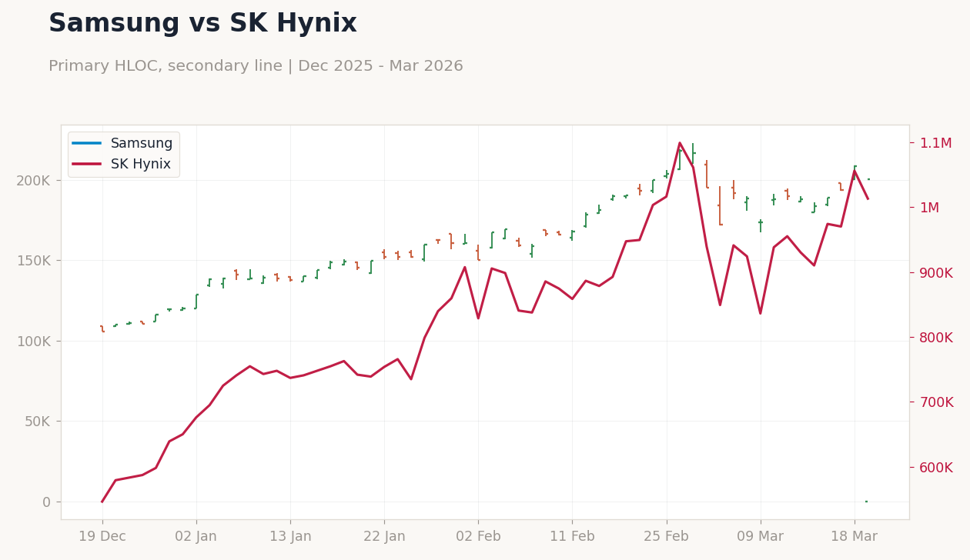This screenshot has height=560, width=970.
Task: Click the 13 Jan x-axis label
Action: tap(290, 537)
